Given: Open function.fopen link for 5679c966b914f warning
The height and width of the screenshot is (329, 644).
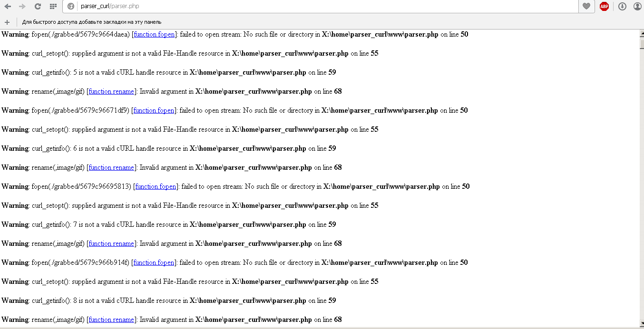Looking at the screenshot, I should (x=154, y=262).
